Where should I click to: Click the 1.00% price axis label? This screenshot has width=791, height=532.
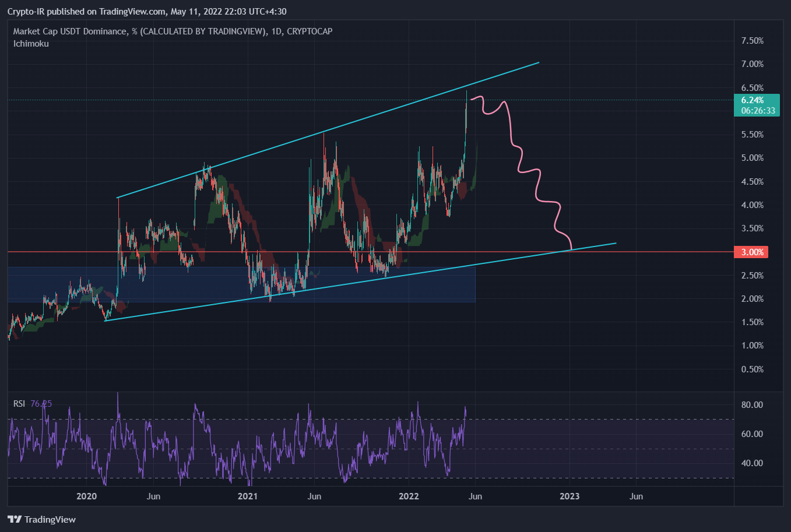coord(752,346)
